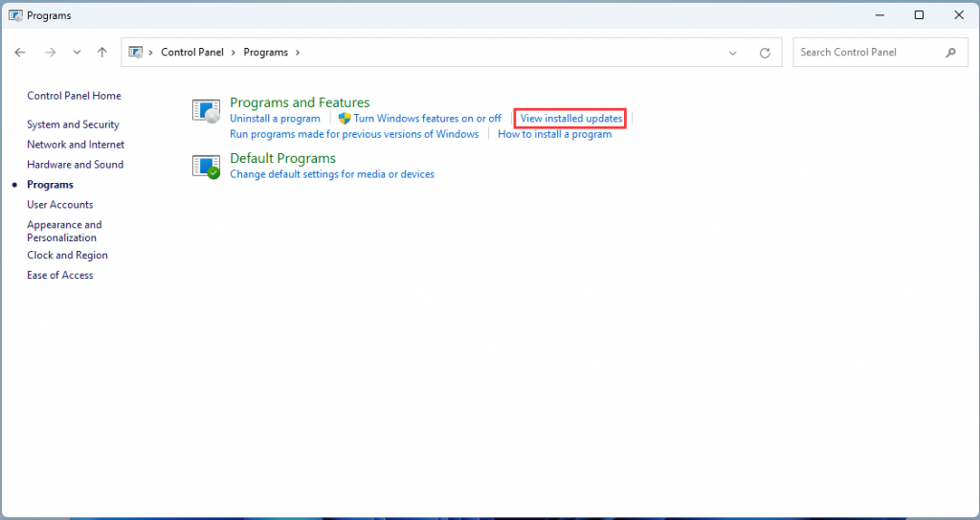Screen dimensions: 980x520
Task: Maximize the Programs window
Action: click(x=920, y=15)
